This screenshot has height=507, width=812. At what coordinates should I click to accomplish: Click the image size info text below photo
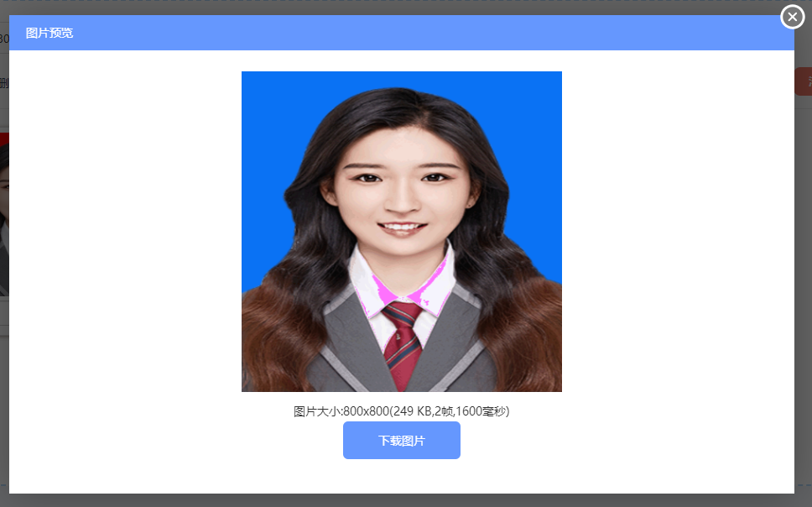point(401,411)
